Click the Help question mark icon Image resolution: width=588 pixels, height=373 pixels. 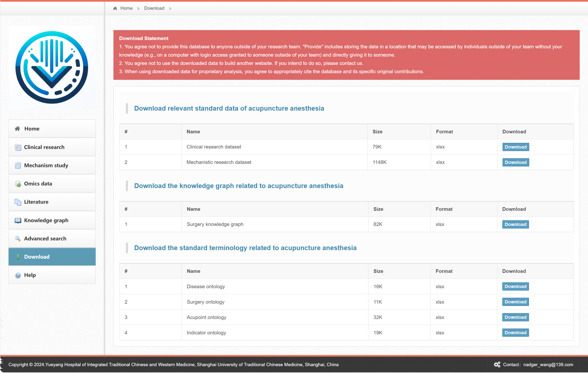click(18, 275)
